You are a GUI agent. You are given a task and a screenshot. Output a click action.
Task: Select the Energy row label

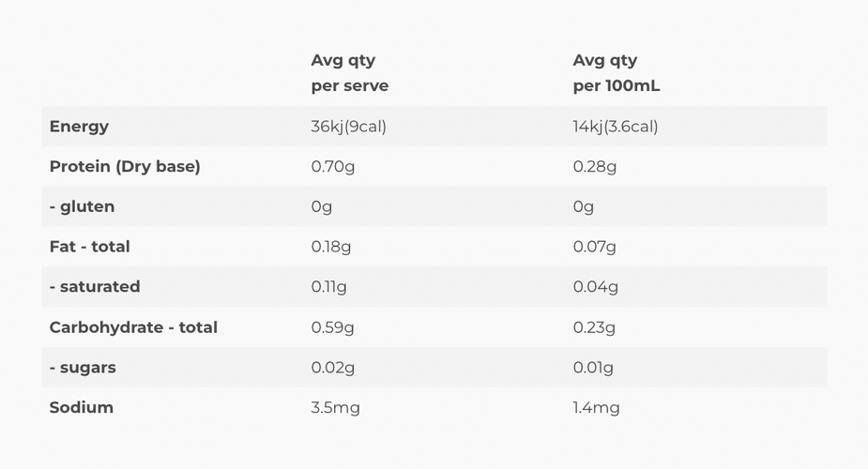tap(79, 127)
